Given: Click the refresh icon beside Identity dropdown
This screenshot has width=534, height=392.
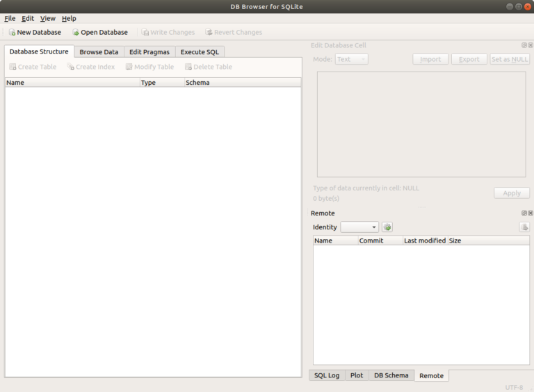Looking at the screenshot, I should point(387,227).
